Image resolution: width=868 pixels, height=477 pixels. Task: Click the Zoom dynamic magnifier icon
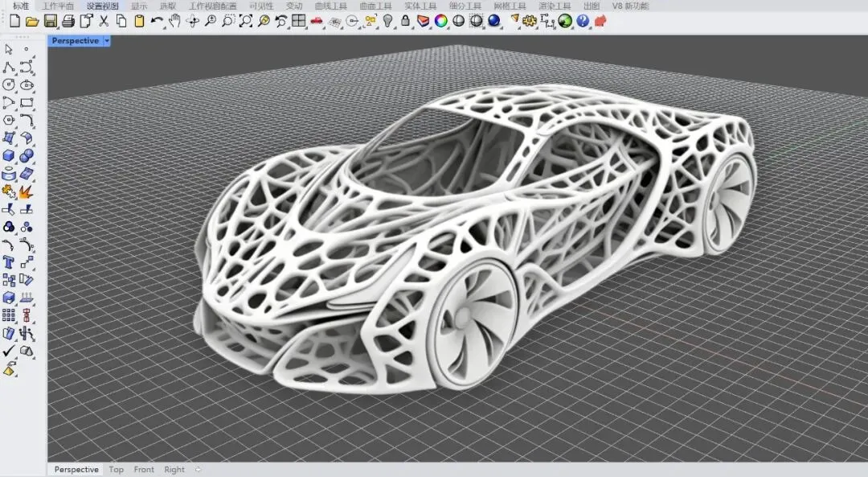[211, 21]
